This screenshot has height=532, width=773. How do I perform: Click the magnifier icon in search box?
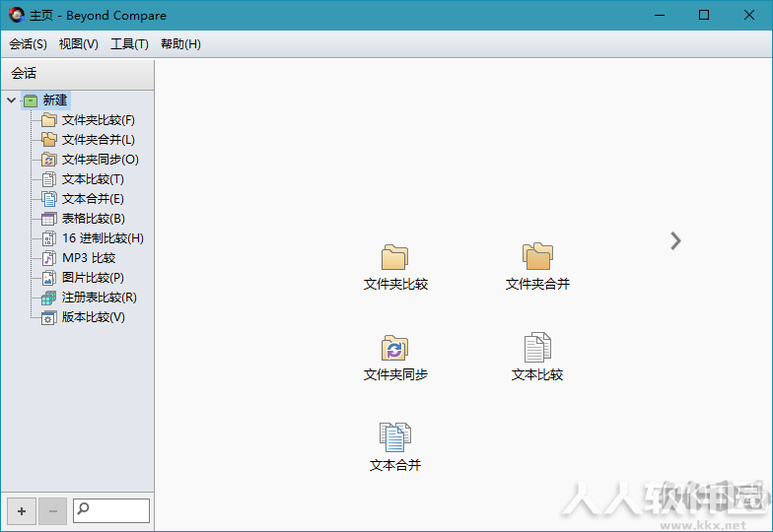pos(83,508)
